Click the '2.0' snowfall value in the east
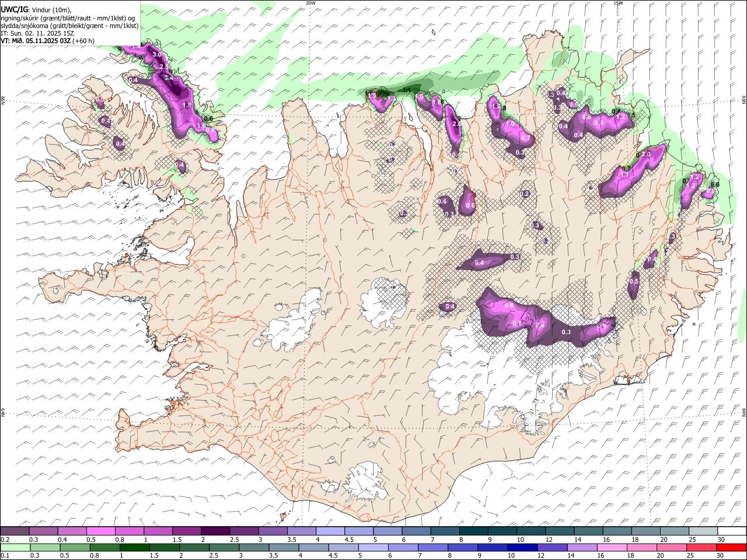Screen dimensions: 747x560 pos(646,155)
